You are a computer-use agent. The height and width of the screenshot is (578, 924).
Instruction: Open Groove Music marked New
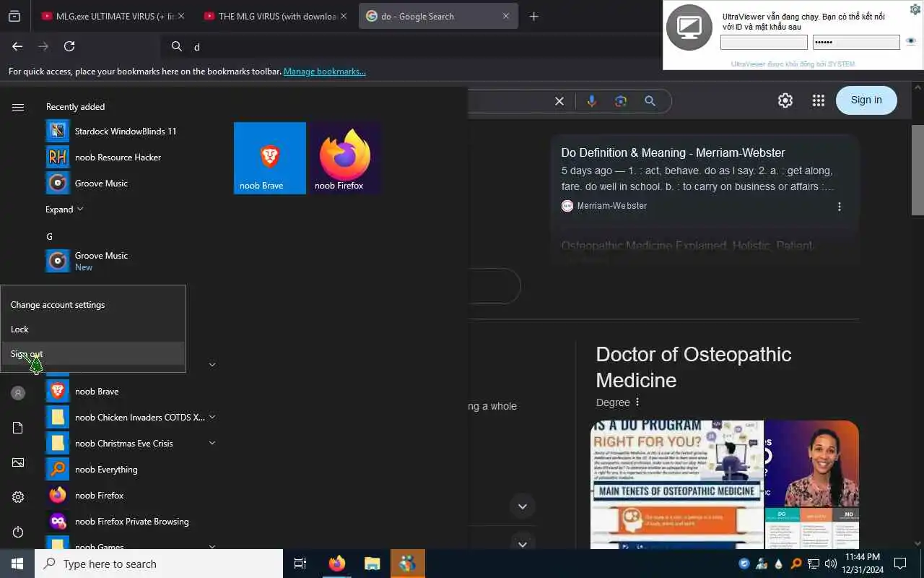[87, 261]
